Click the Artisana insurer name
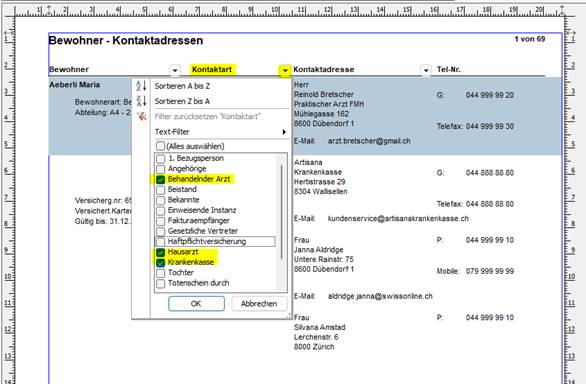Viewport: 586px width, 384px height. 308,162
